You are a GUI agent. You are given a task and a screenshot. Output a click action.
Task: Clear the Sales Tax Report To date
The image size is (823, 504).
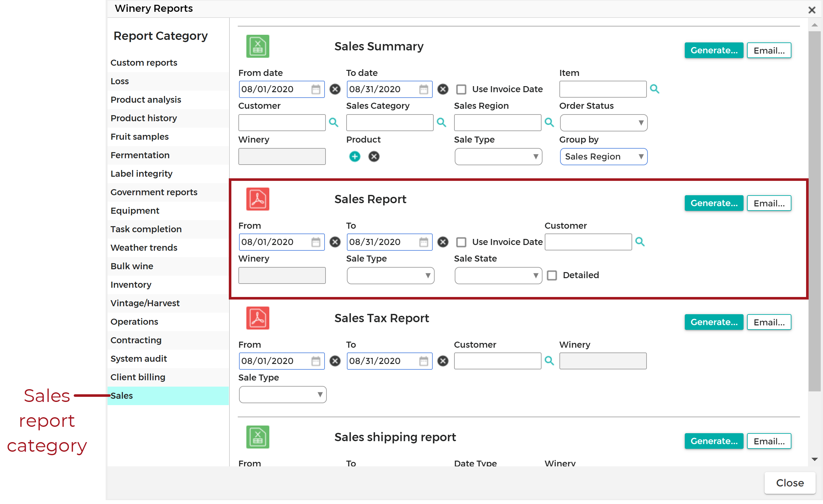(x=443, y=361)
